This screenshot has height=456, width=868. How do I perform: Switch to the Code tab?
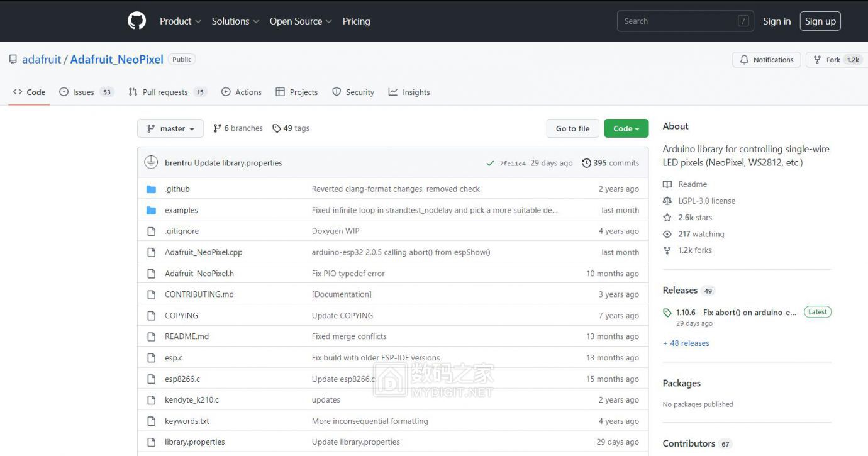click(x=30, y=92)
